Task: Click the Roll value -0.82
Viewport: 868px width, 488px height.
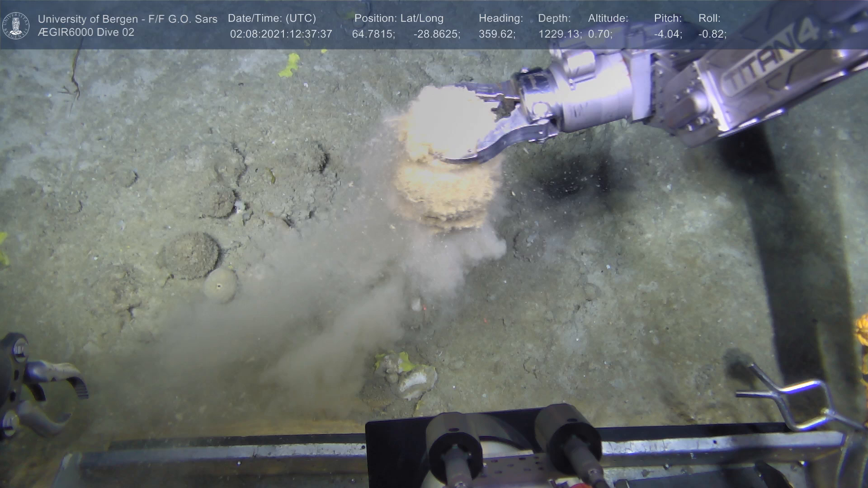Action: click(x=712, y=34)
